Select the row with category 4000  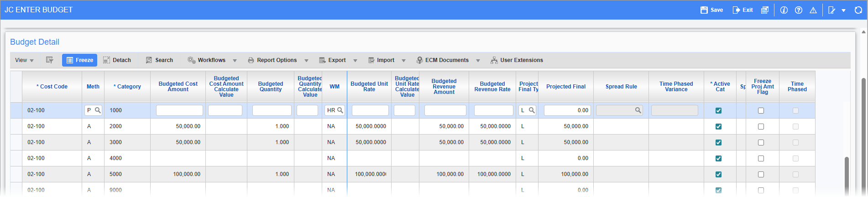tap(413, 158)
